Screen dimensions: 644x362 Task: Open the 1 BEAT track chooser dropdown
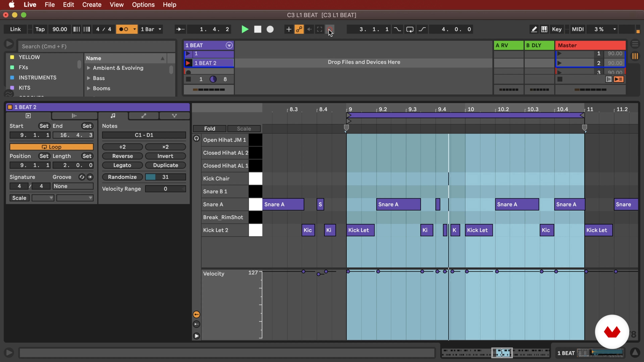pyautogui.click(x=229, y=45)
